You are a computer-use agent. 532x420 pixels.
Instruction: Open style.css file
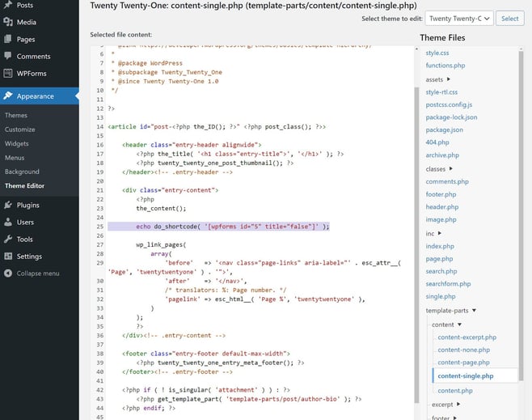point(437,53)
